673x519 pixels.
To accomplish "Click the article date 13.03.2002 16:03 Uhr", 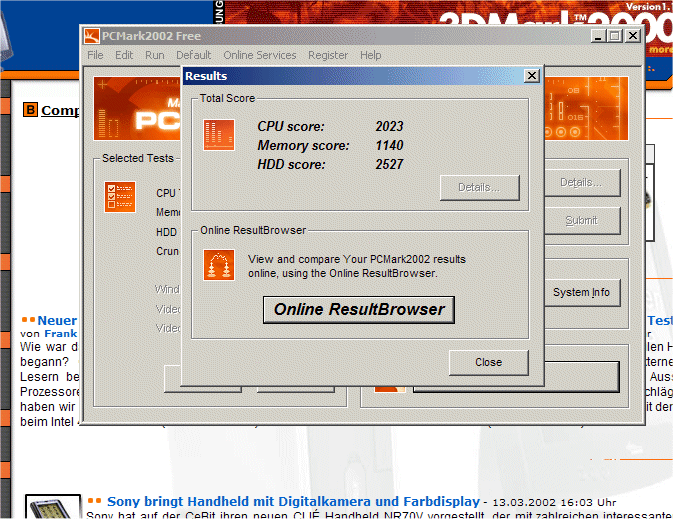I will pos(554,502).
